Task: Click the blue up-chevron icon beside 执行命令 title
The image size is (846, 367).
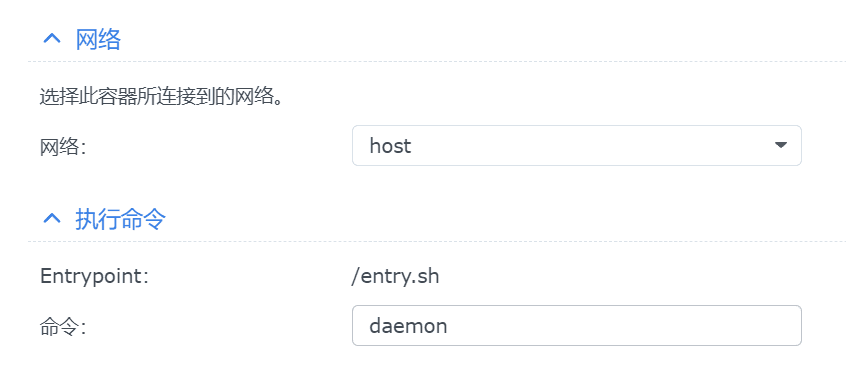Action: point(52,219)
